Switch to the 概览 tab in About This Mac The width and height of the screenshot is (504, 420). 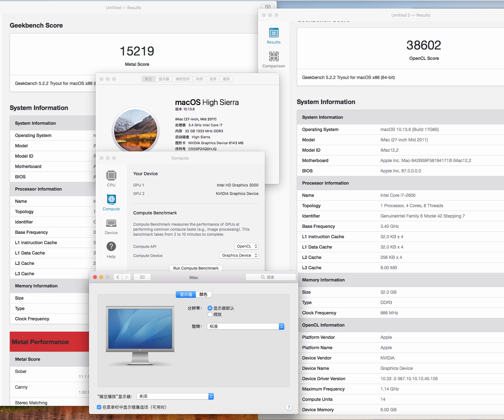[148, 79]
